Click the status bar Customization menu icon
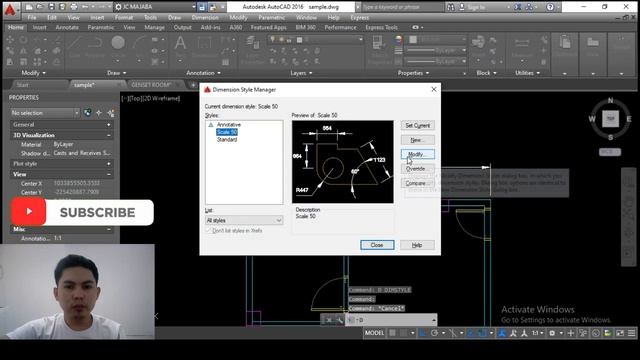The height and width of the screenshot is (360, 640). pos(631,333)
